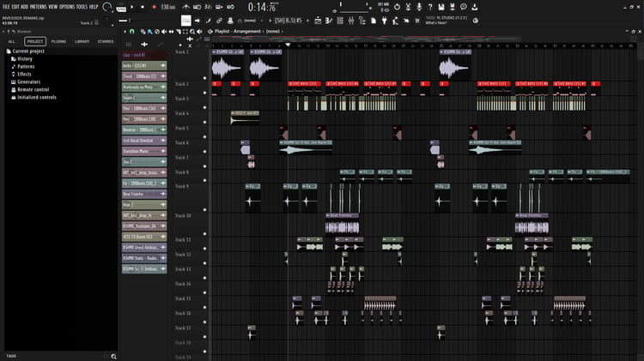Open the FILE menu
The width and height of the screenshot is (644, 361).
[x=6, y=7]
